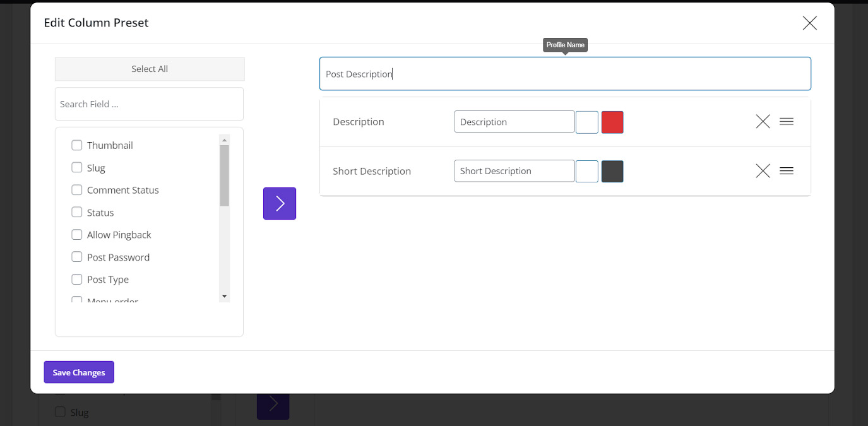
Task: Select the Status field checkbox
Action: click(x=77, y=212)
